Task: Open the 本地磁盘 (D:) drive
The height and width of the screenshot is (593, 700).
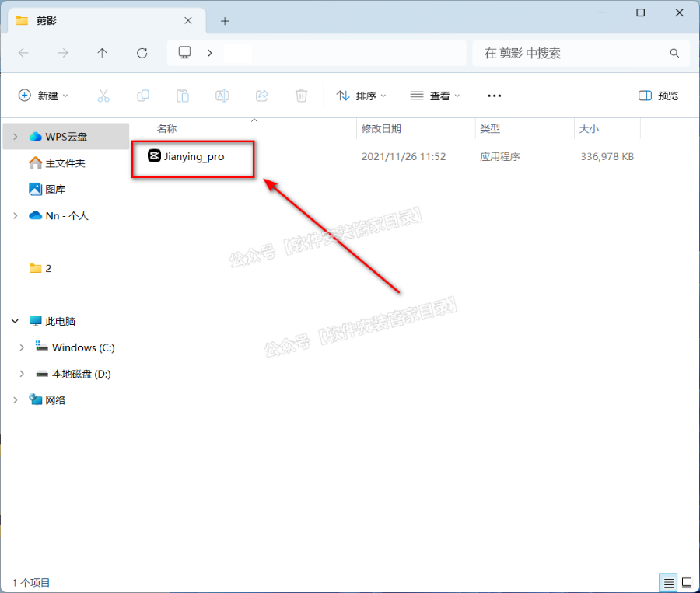Action: (x=73, y=374)
